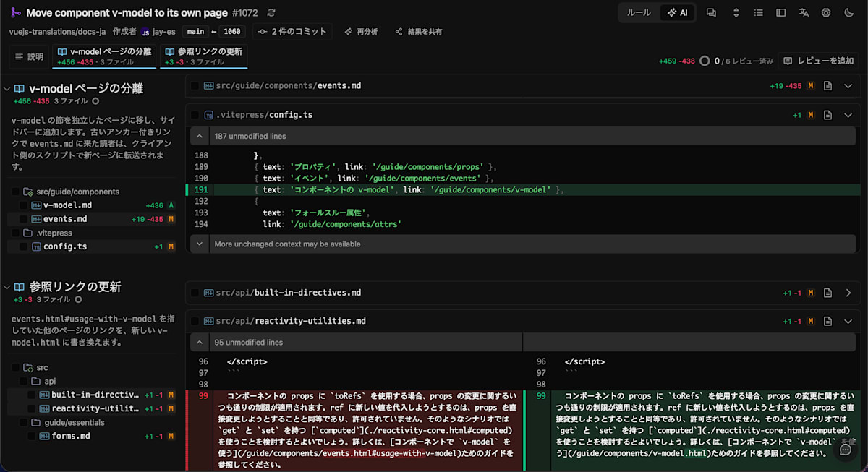This screenshot has height=472, width=868.
Task: Click the レビューを追加 button
Action: tap(819, 61)
